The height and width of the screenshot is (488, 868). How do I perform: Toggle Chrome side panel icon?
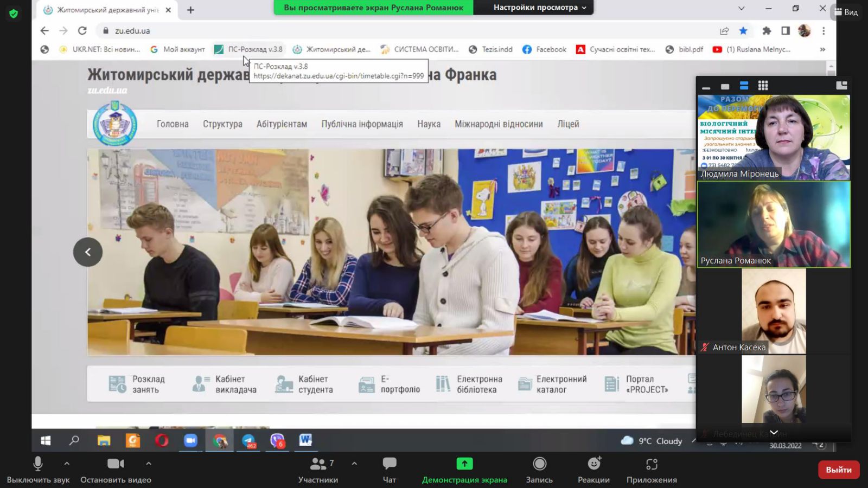point(786,31)
